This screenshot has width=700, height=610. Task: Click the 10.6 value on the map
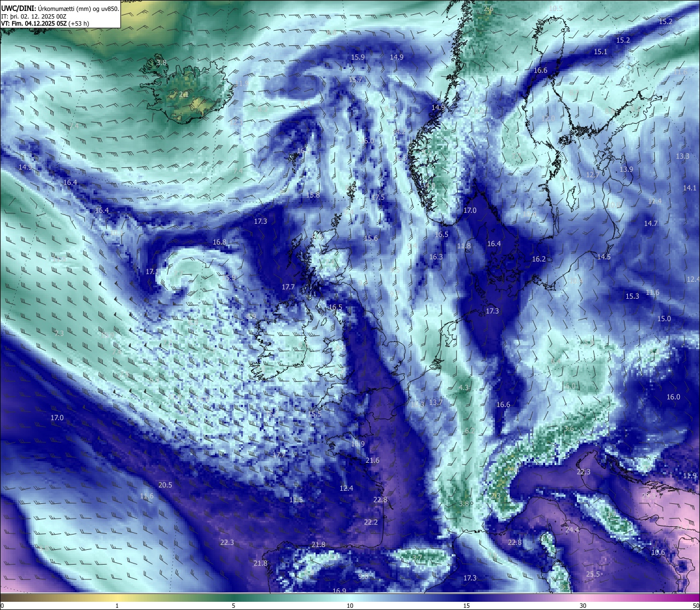(658, 553)
